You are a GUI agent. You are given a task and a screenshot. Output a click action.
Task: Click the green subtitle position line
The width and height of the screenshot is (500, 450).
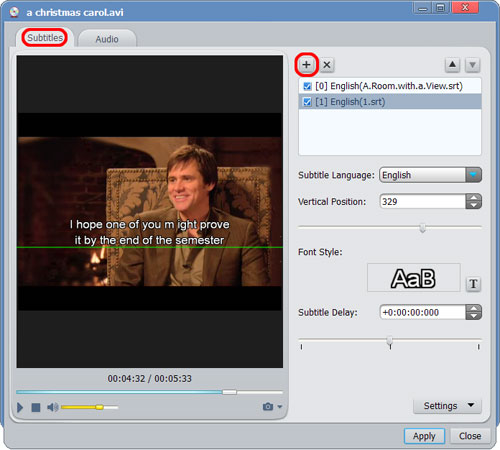pos(150,247)
